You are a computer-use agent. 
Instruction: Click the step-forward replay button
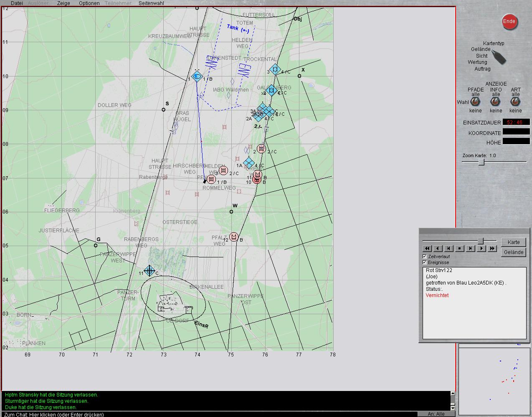471,248
